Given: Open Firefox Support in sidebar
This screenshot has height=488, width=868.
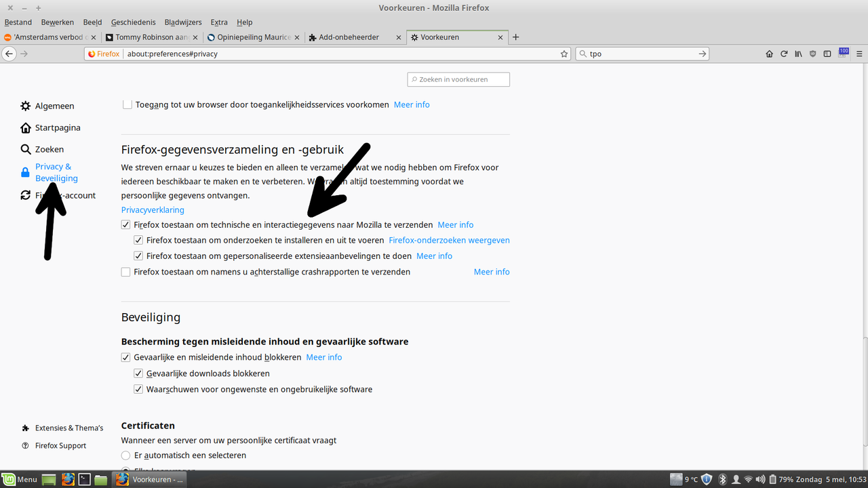Looking at the screenshot, I should point(54,445).
